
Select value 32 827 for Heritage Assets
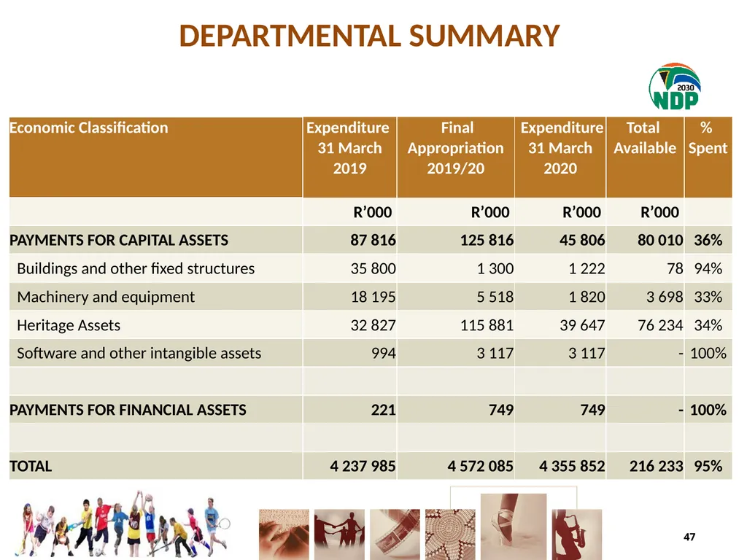(x=373, y=325)
